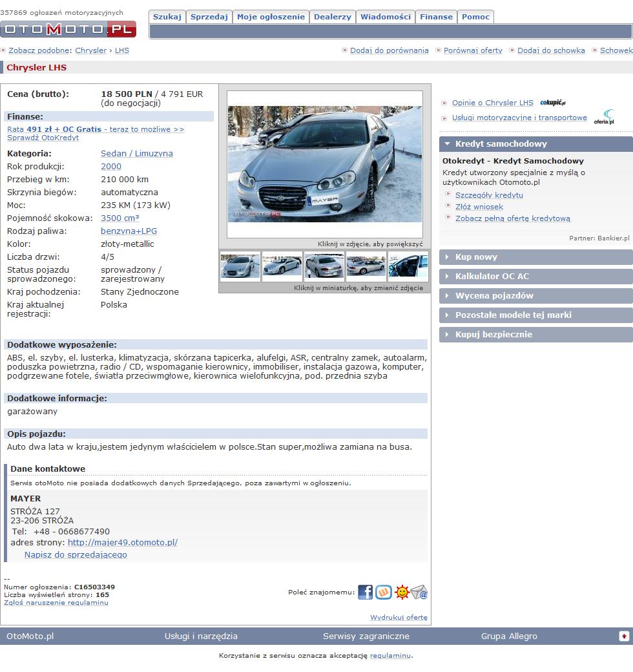Viewport: 633px width, 672px height.
Task: Select the second photo thumbnail
Action: click(282, 266)
